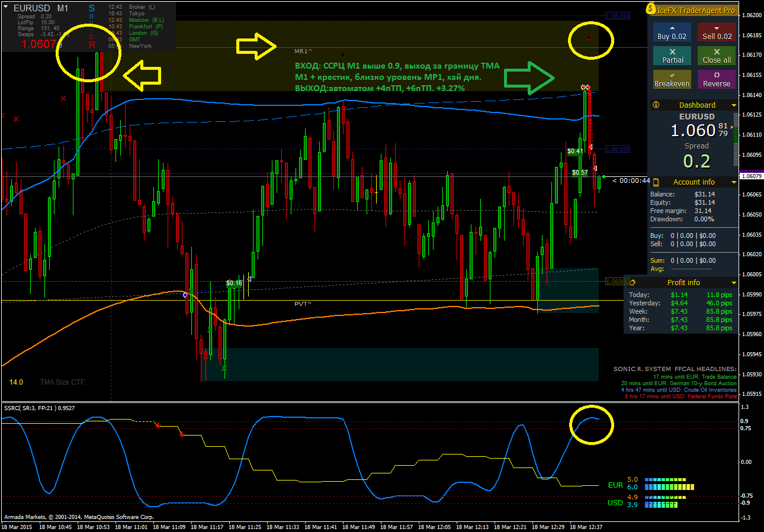Click the TMA Size CTF label
The width and height of the screenshot is (764, 532).
(x=63, y=382)
